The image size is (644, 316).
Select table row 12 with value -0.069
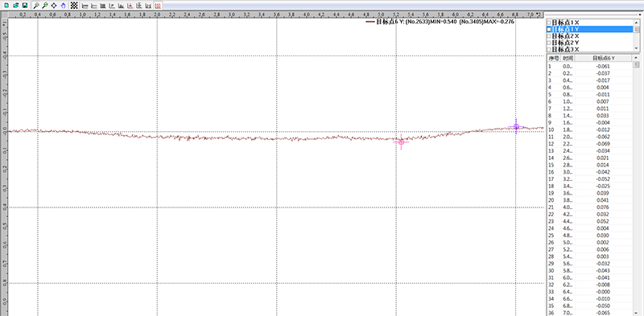tap(590, 144)
